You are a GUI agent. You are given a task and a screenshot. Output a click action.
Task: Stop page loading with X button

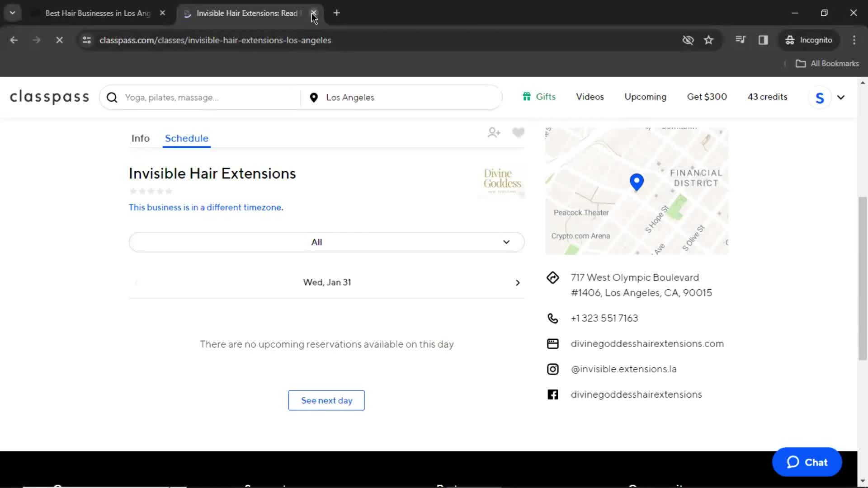[x=59, y=40]
